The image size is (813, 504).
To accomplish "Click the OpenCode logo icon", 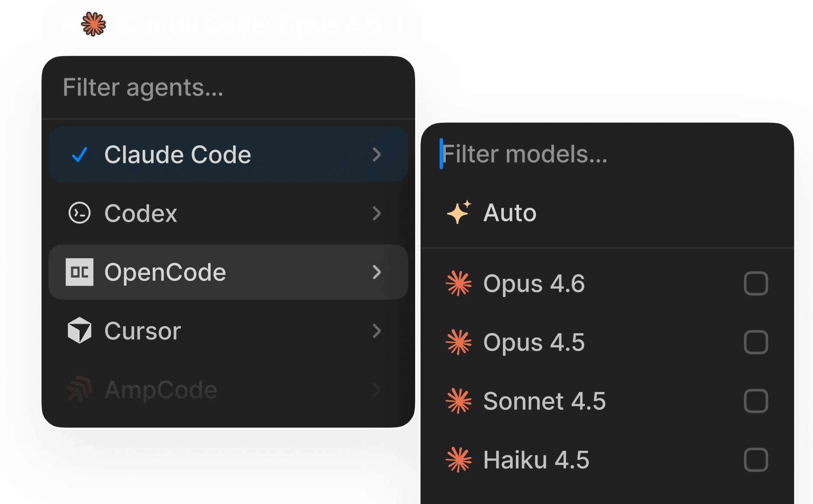I will (x=80, y=272).
